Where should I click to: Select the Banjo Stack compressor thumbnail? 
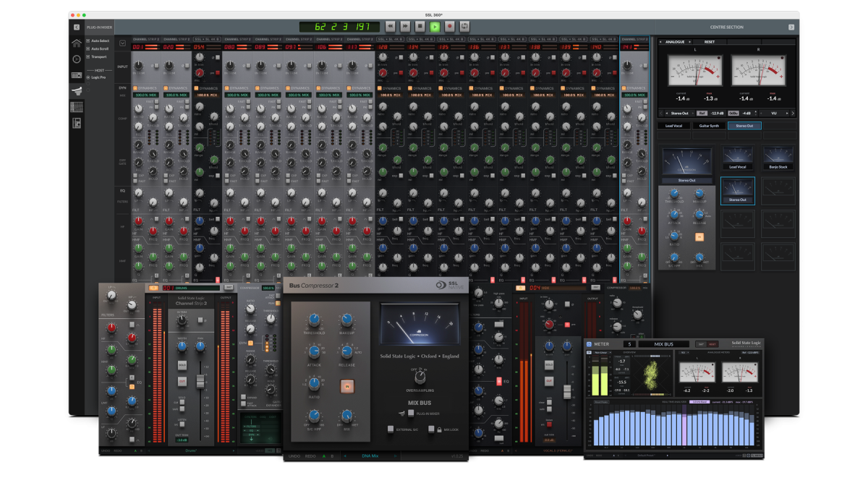click(778, 158)
